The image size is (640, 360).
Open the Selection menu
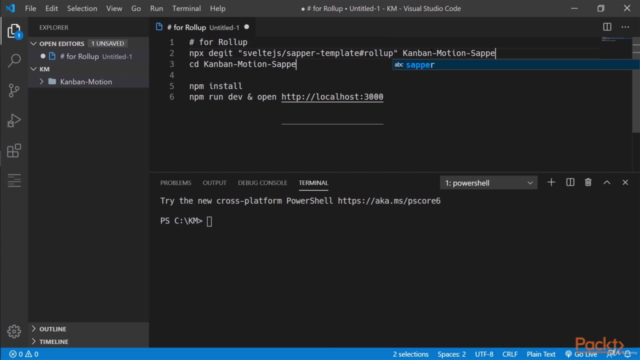click(x=82, y=8)
